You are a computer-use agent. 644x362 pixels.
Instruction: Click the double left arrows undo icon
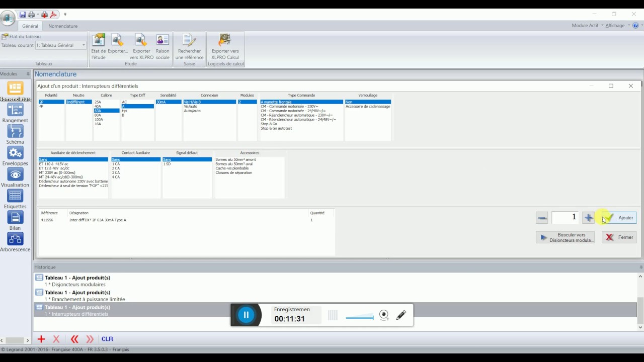click(74, 339)
